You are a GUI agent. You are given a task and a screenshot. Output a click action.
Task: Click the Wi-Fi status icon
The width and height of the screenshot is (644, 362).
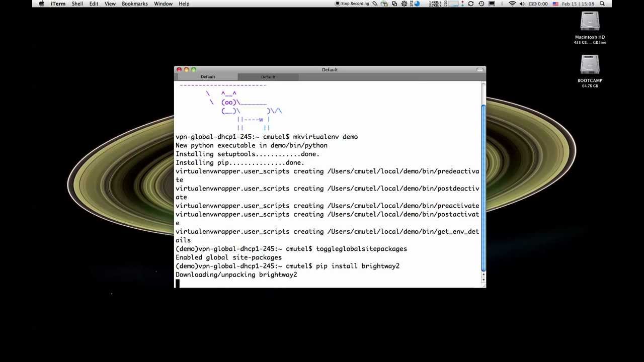512,4
